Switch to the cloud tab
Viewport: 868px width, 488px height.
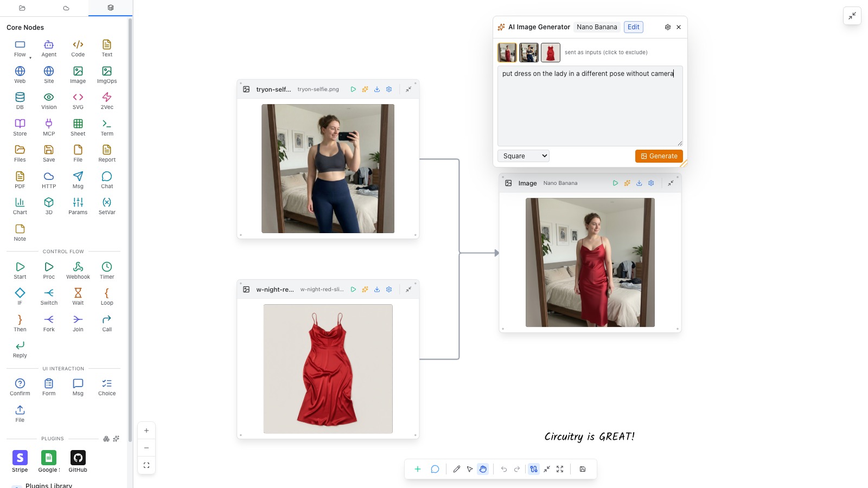tap(66, 8)
